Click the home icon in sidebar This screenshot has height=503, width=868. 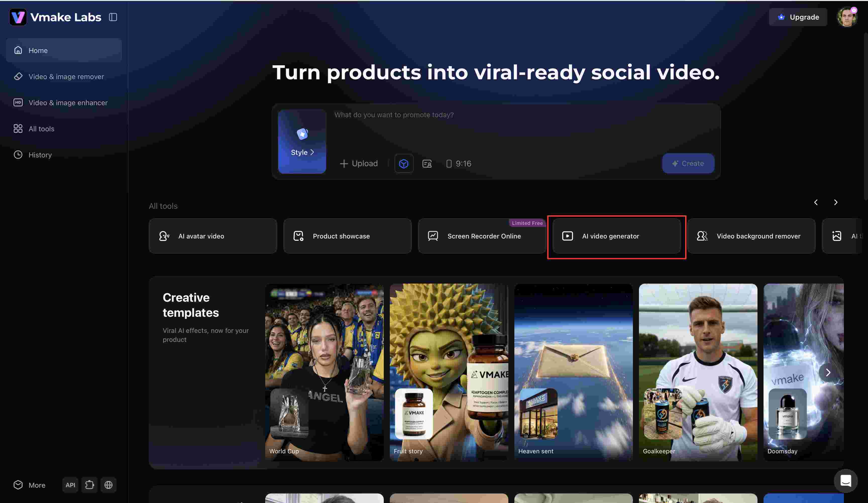[18, 50]
